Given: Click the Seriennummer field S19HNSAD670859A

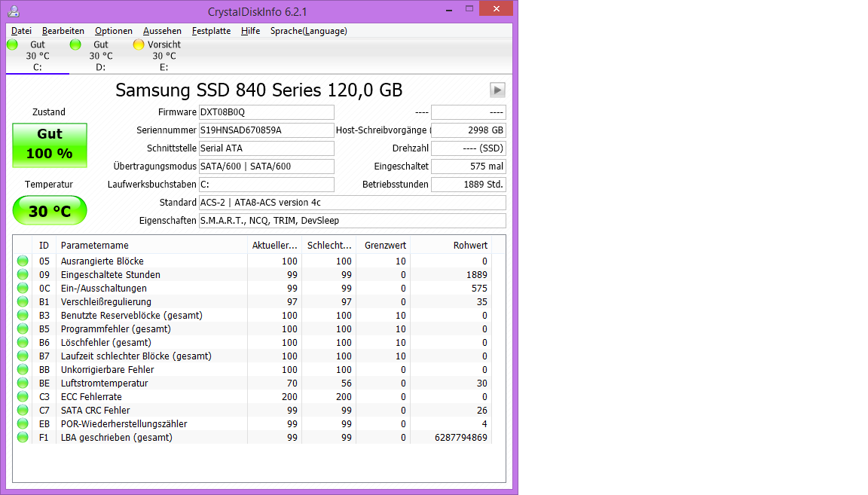Looking at the screenshot, I should click(266, 130).
